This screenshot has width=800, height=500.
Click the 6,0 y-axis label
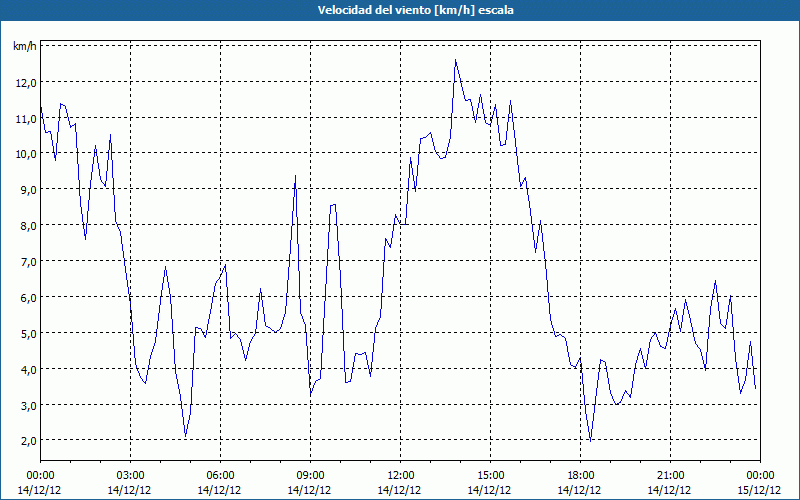pos(28,297)
